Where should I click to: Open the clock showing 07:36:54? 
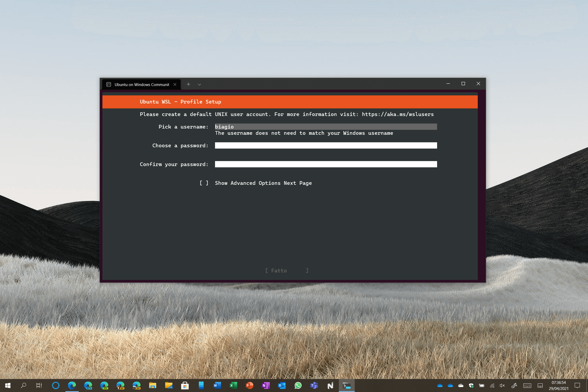(x=559, y=385)
